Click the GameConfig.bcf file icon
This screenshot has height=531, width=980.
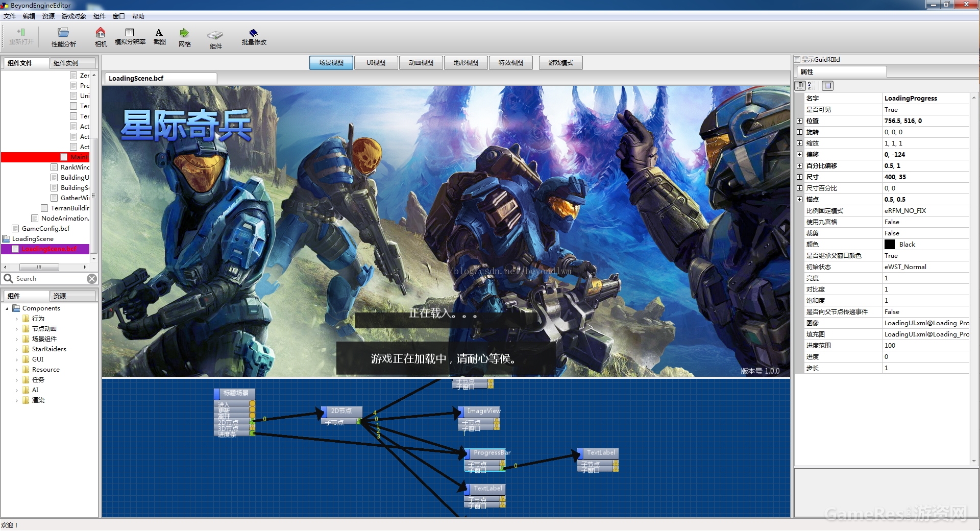click(x=15, y=228)
